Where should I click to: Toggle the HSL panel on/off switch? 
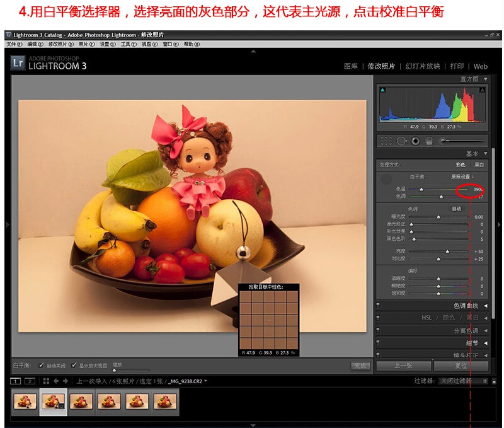(378, 318)
